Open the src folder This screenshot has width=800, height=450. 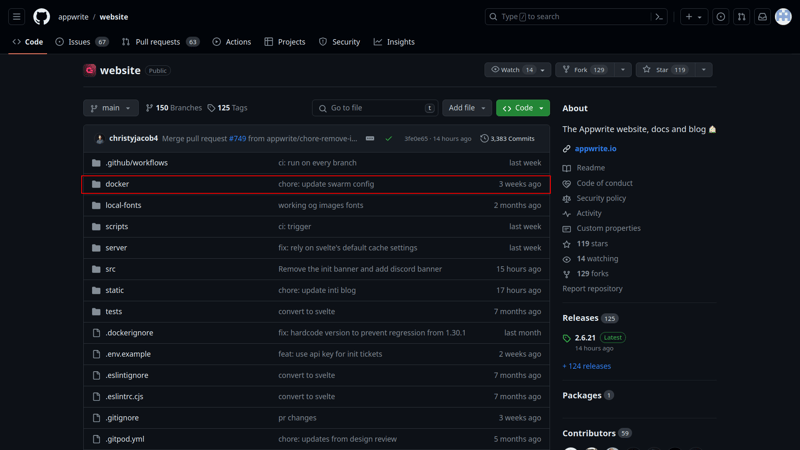pyautogui.click(x=110, y=269)
